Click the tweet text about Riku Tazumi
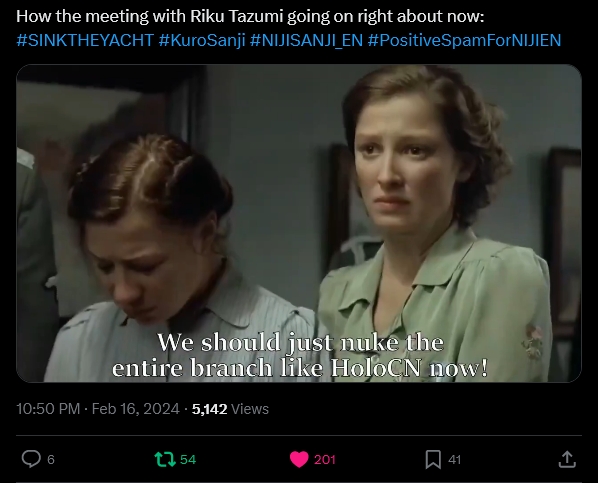598x483 pixels. 250,16
